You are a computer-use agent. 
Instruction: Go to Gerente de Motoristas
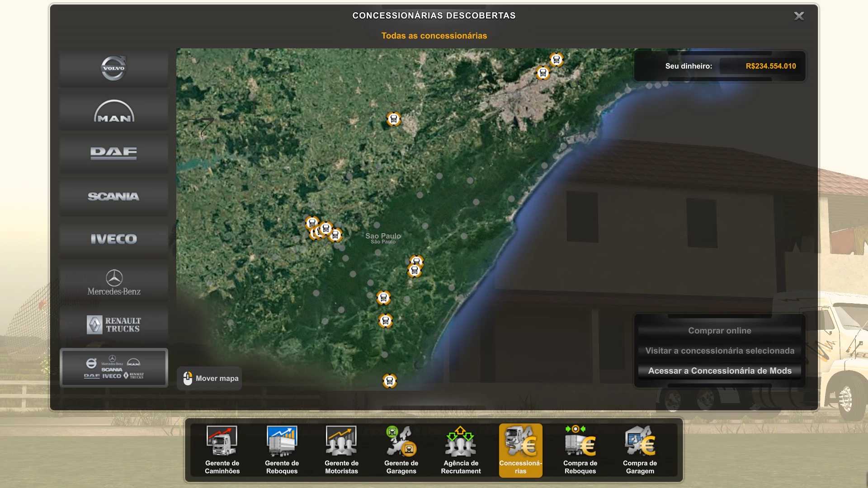[341, 450]
